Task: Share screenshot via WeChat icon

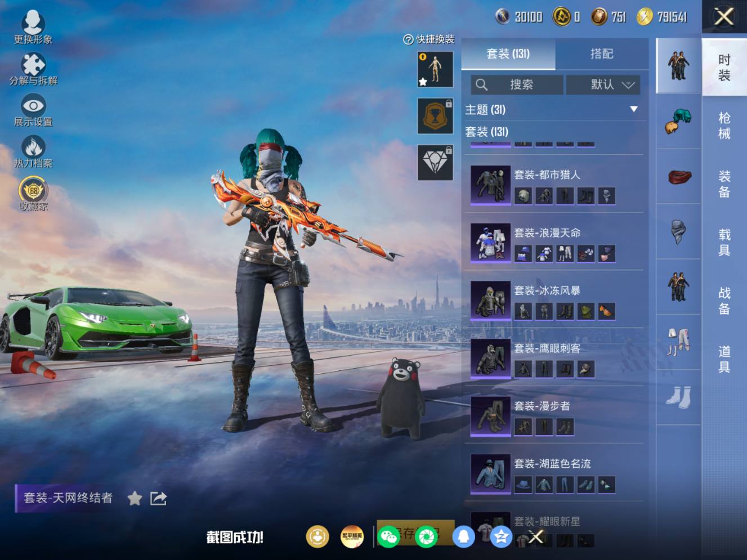Action: point(389,537)
